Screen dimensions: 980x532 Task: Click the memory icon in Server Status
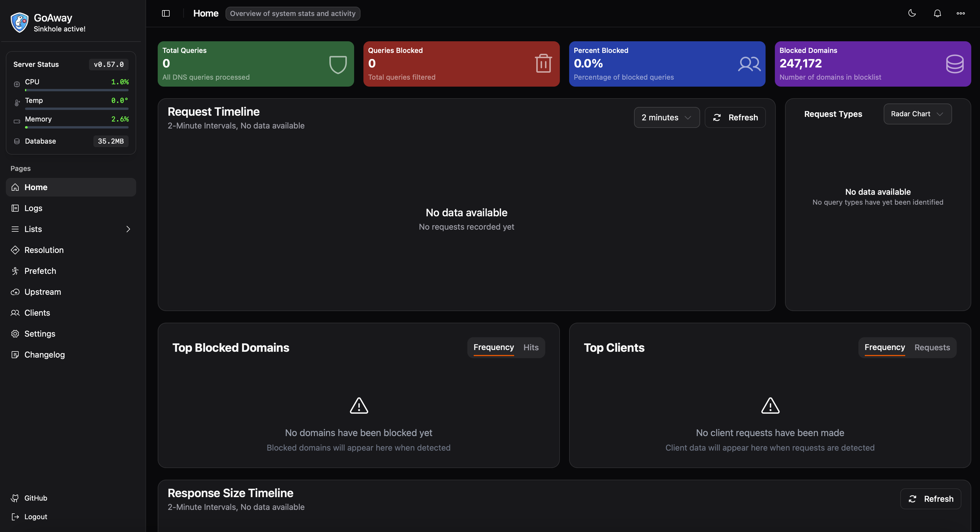tap(17, 121)
